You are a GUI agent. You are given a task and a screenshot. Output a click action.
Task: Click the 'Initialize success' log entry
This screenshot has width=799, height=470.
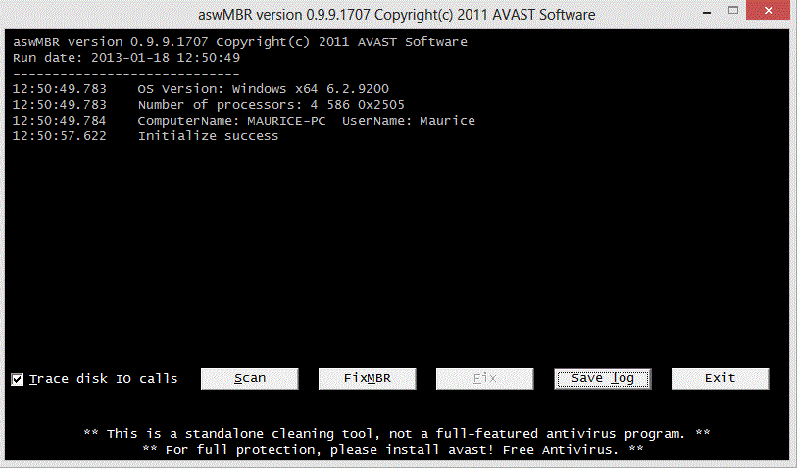[207, 136]
